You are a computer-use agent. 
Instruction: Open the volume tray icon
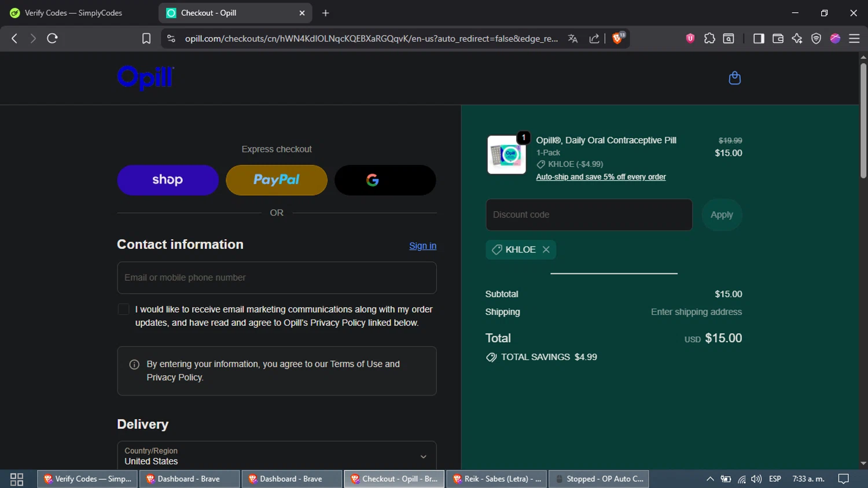[756, 479]
